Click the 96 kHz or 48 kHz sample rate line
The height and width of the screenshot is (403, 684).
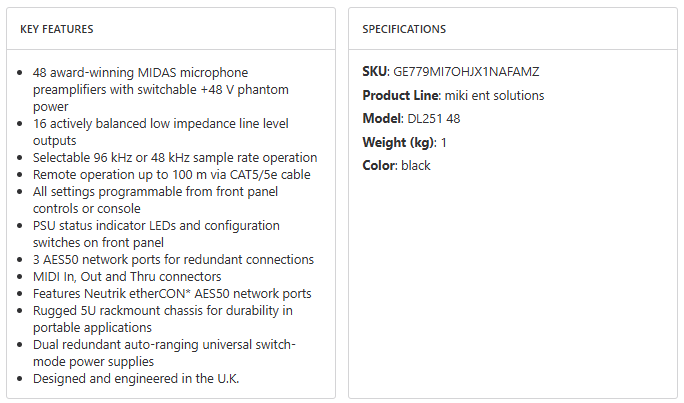coord(175,157)
